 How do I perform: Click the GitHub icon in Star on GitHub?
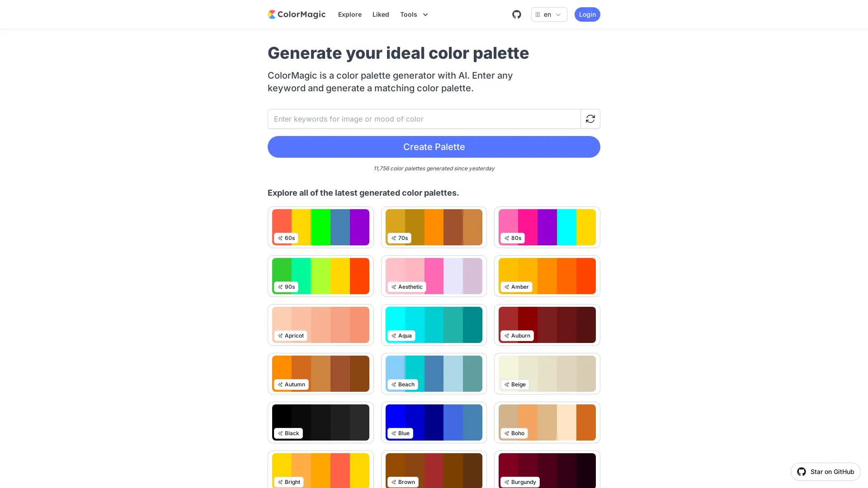point(801,471)
